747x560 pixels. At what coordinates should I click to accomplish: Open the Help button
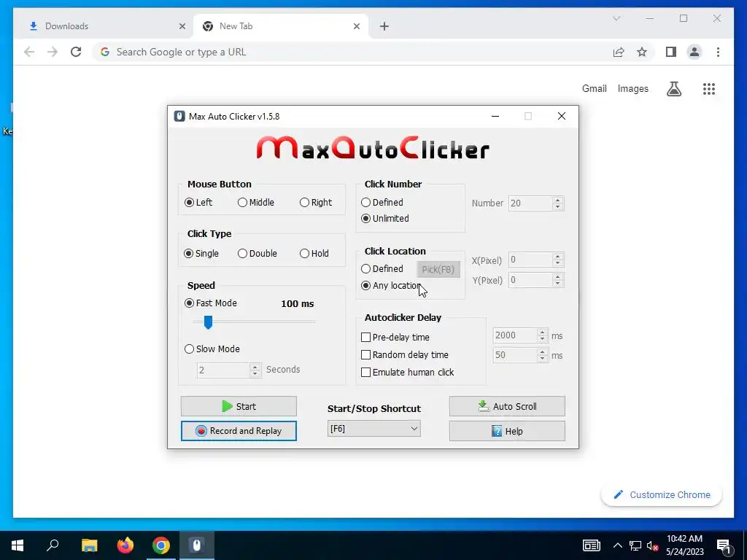point(507,431)
